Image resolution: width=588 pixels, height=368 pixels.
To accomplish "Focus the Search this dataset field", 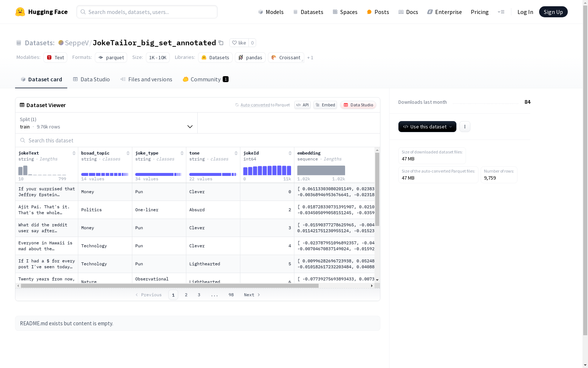I will click(198, 140).
